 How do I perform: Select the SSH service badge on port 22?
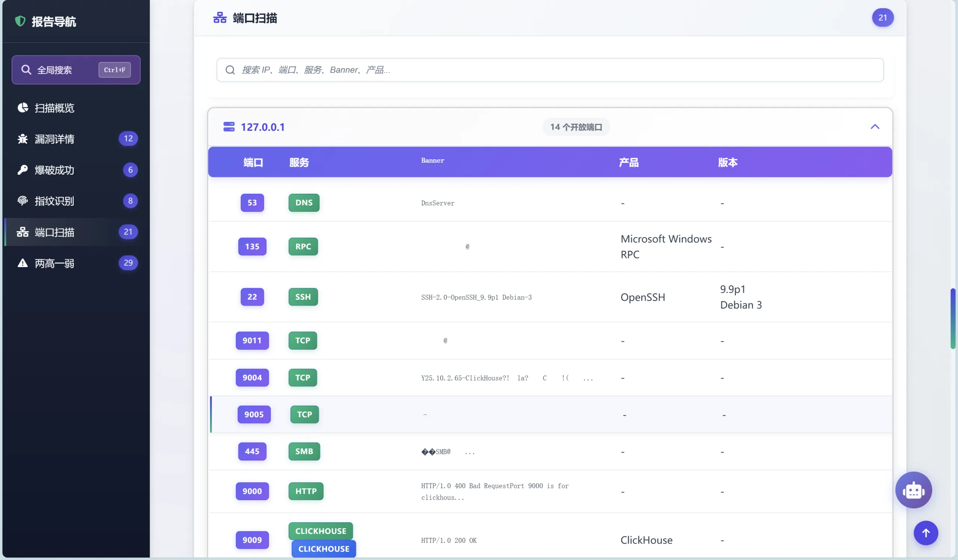pyautogui.click(x=303, y=297)
